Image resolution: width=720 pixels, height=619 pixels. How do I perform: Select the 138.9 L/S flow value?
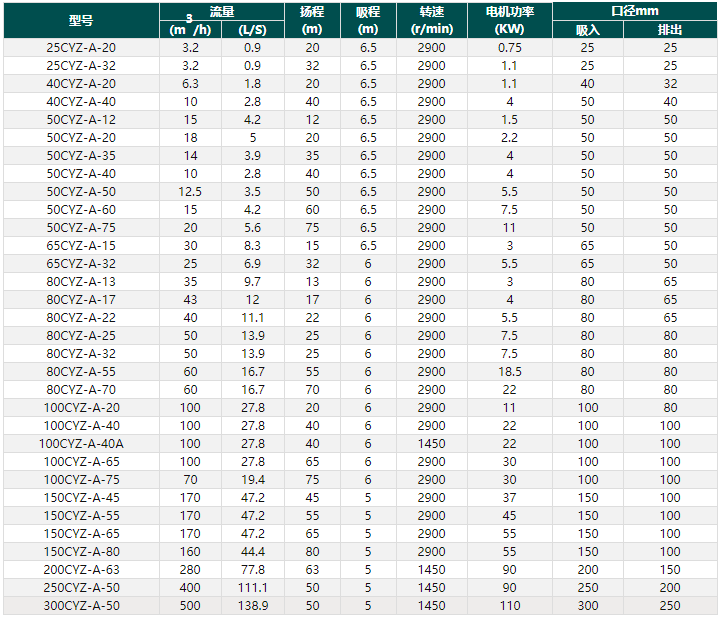[251, 605]
